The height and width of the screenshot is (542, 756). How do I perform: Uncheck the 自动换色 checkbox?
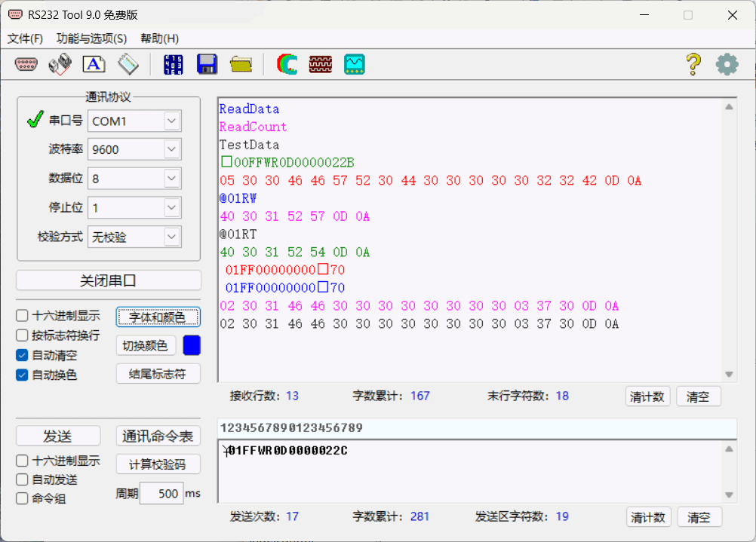pyautogui.click(x=22, y=375)
